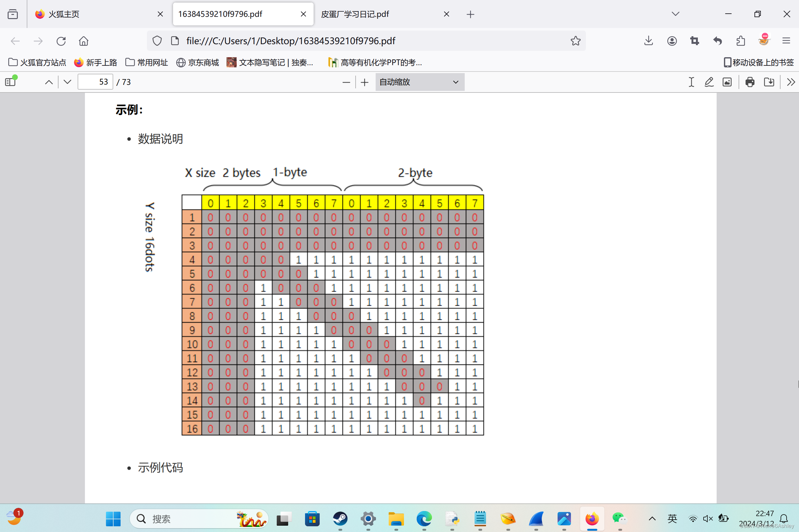Print the PDF document
The width and height of the screenshot is (799, 532).
(750, 82)
